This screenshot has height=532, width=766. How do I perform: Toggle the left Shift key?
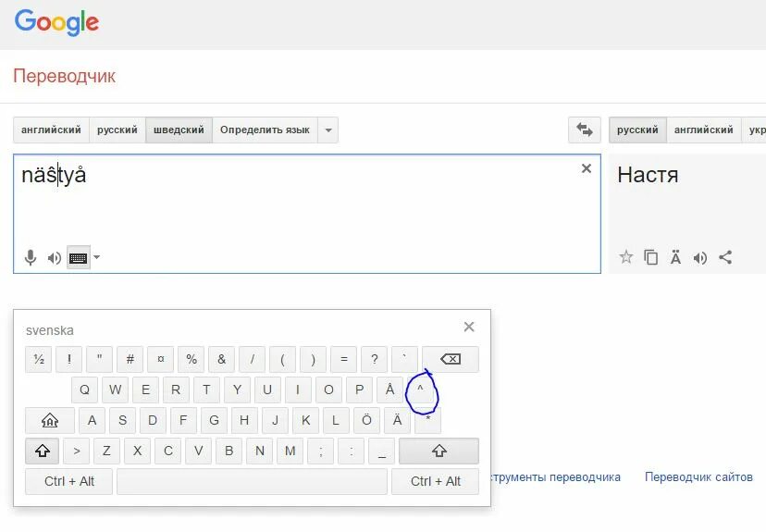click(43, 451)
